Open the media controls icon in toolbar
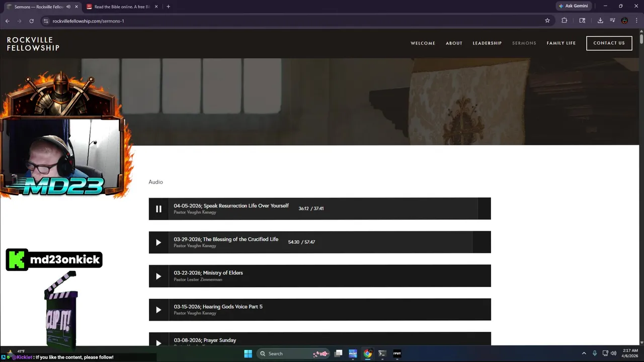The image size is (644, 362). [x=612, y=21]
